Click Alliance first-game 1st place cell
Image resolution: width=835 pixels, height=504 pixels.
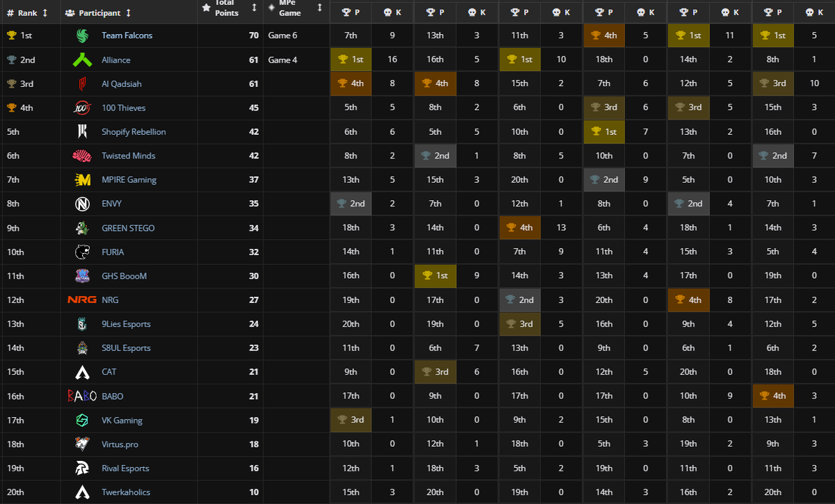pos(351,60)
